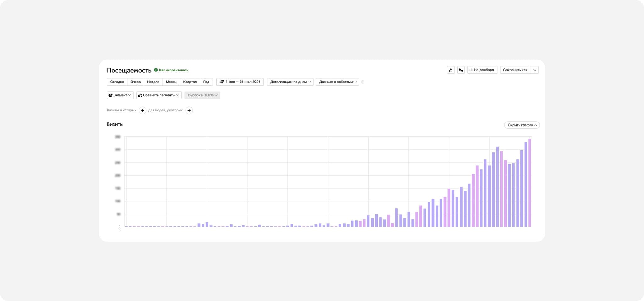Viewport: 644px width, 301px height.
Task: Add people condition with plus after 'для людей, у которых'
Action: pos(189,111)
